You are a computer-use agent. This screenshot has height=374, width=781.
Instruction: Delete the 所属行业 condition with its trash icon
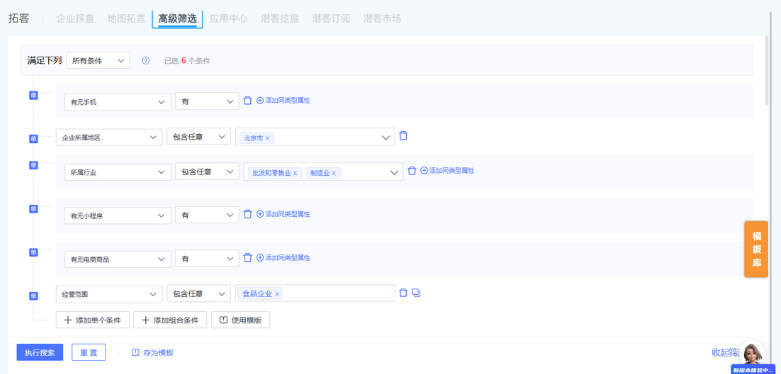pos(412,171)
